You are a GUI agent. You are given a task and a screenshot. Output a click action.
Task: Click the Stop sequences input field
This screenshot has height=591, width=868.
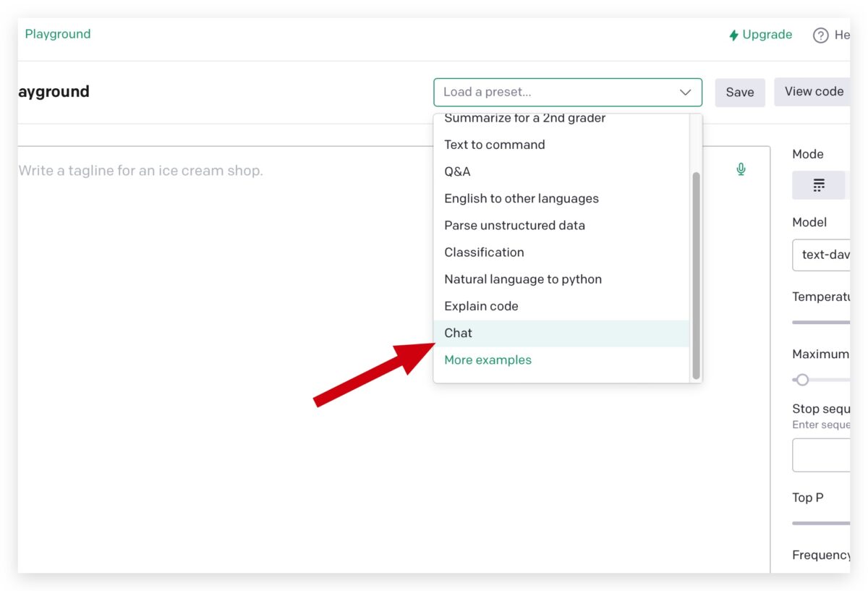[822, 455]
